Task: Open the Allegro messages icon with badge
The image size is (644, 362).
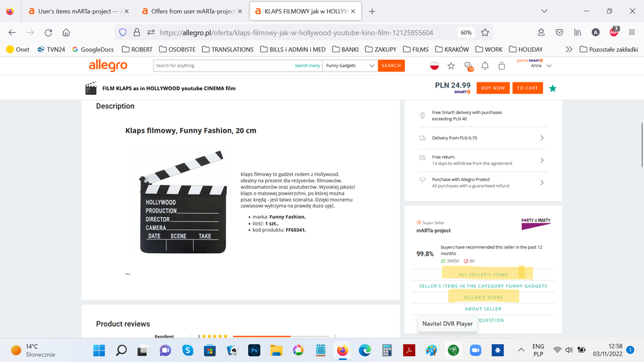Action: click(x=468, y=66)
